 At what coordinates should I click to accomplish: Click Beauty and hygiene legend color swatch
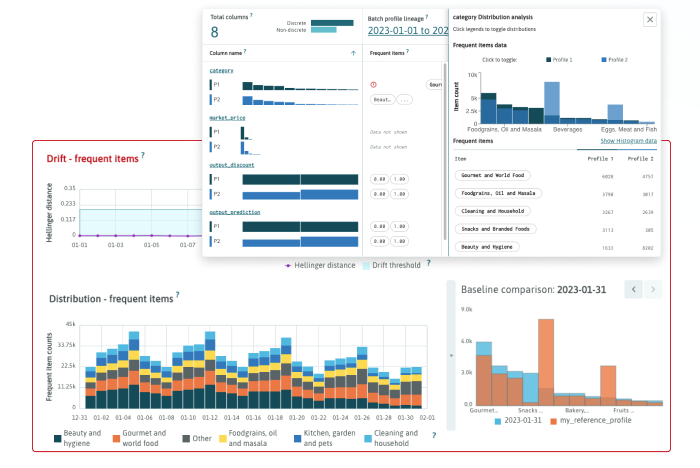coord(56,438)
